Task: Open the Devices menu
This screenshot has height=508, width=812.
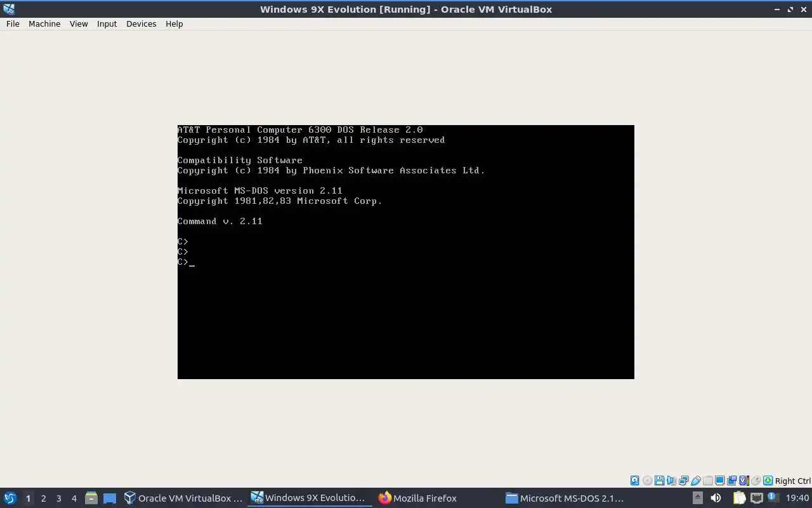Action: (x=141, y=23)
